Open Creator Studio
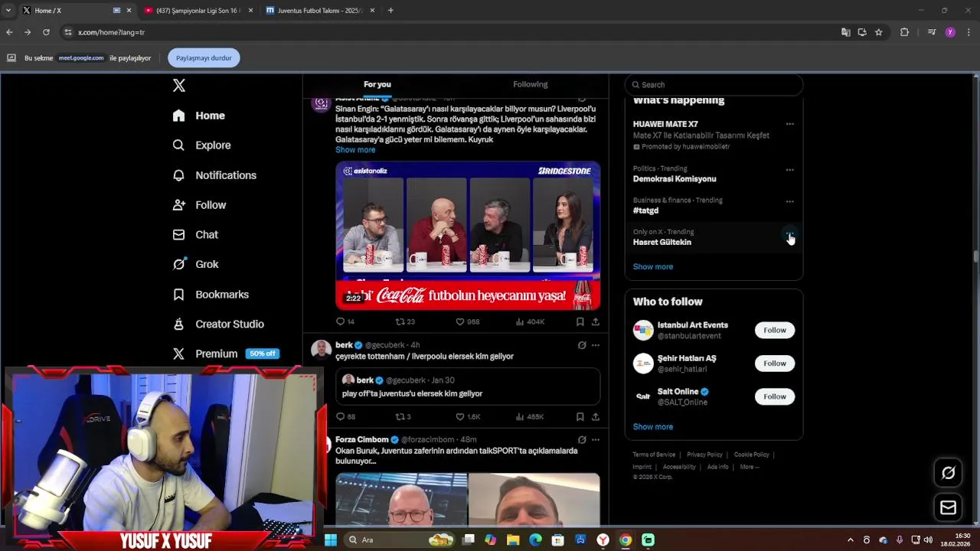This screenshot has width=980, height=551. click(x=218, y=324)
